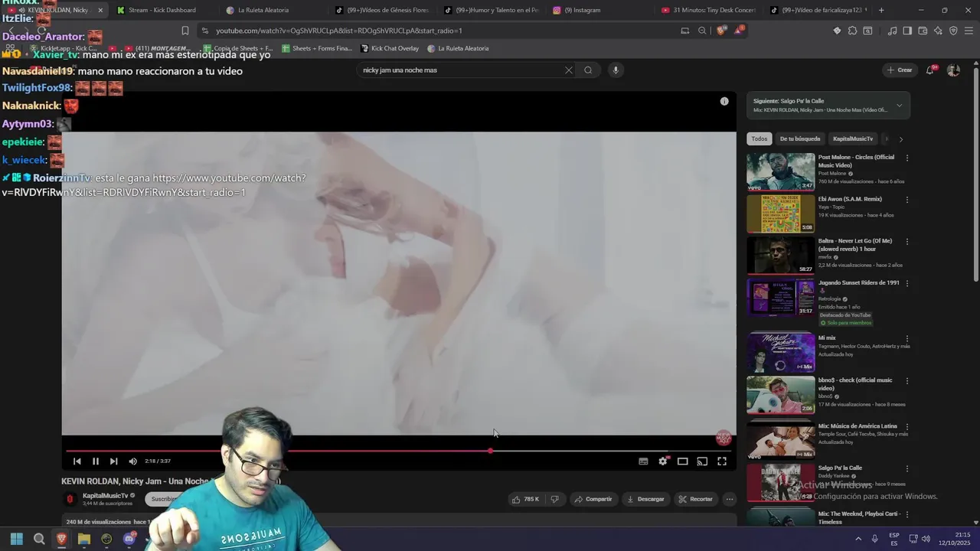Enter fullscreen mode
980x551 pixels.
click(x=722, y=461)
